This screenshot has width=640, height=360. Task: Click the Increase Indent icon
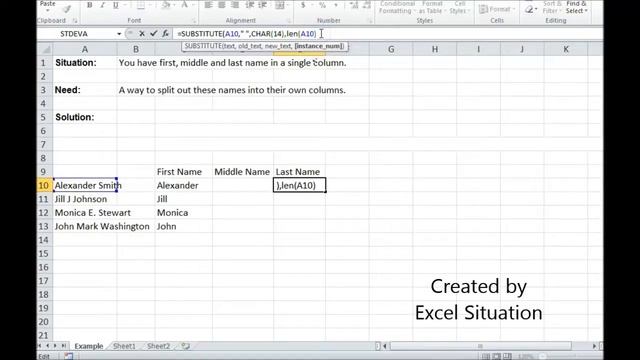tap(263, 5)
